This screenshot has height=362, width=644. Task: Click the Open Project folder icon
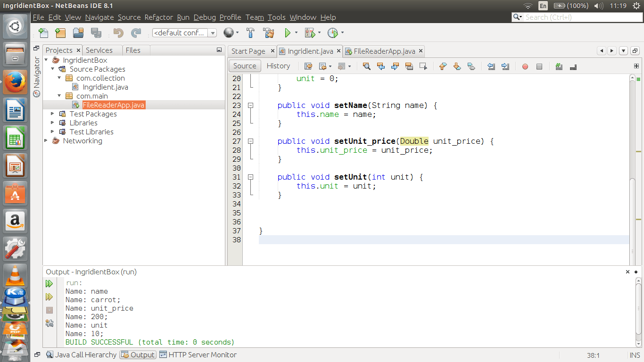point(78,33)
